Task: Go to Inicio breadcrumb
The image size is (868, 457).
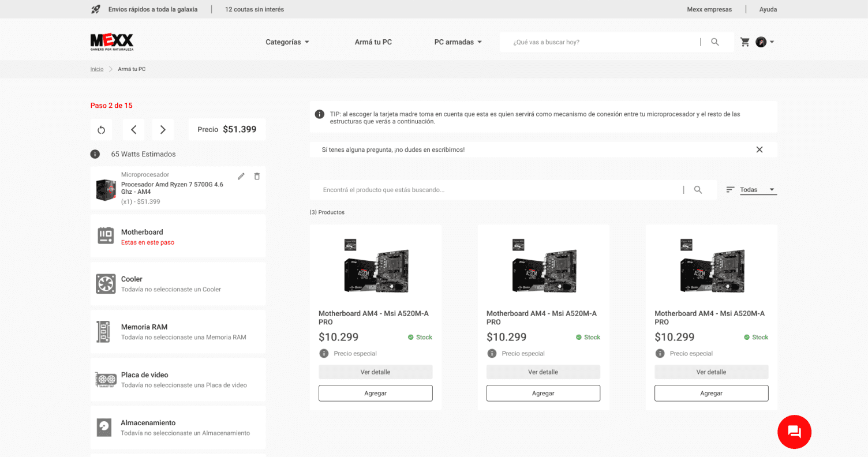Action: 97,69
